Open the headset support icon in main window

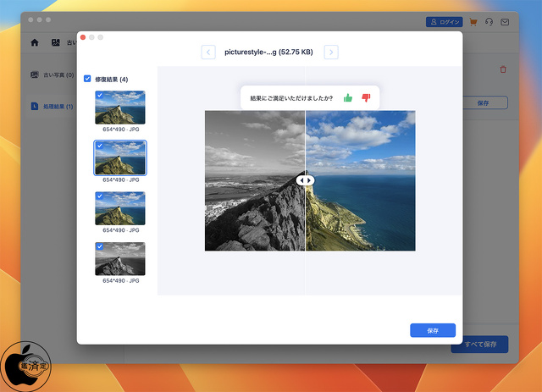pos(489,22)
